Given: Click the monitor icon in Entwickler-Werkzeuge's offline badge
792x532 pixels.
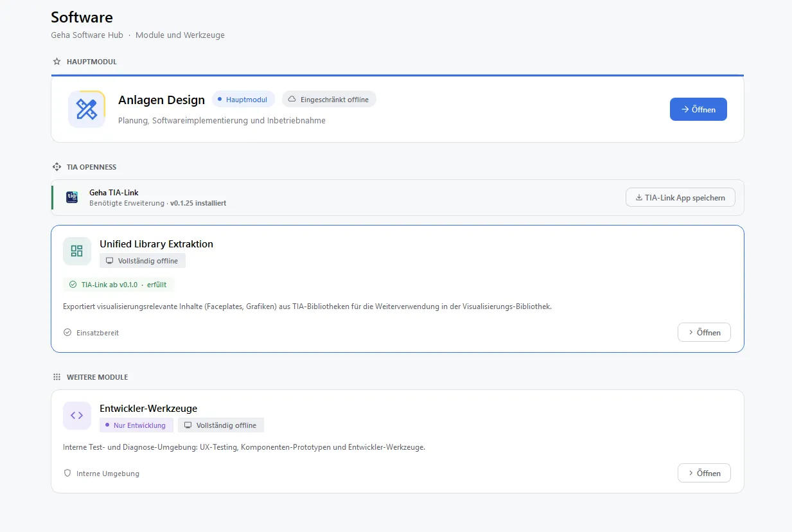Looking at the screenshot, I should click(188, 425).
